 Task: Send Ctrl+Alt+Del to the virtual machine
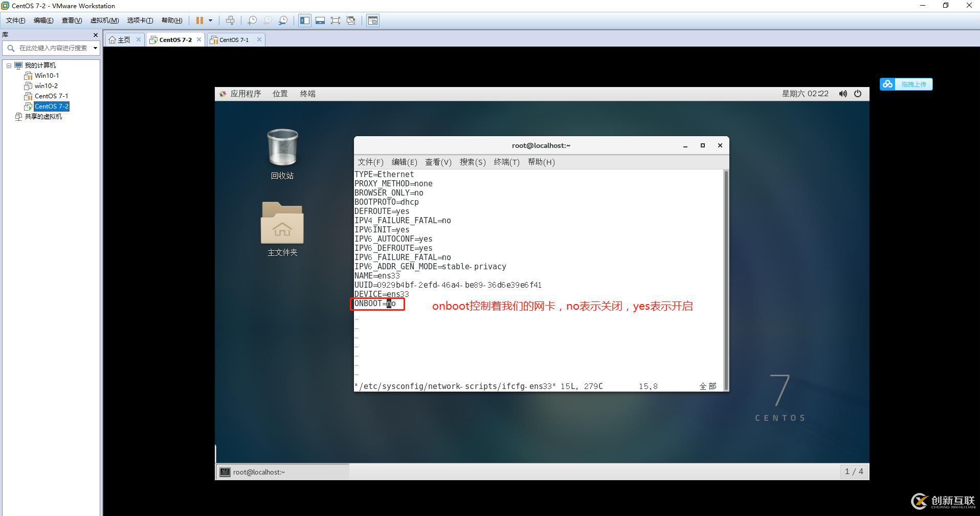pyautogui.click(x=230, y=20)
